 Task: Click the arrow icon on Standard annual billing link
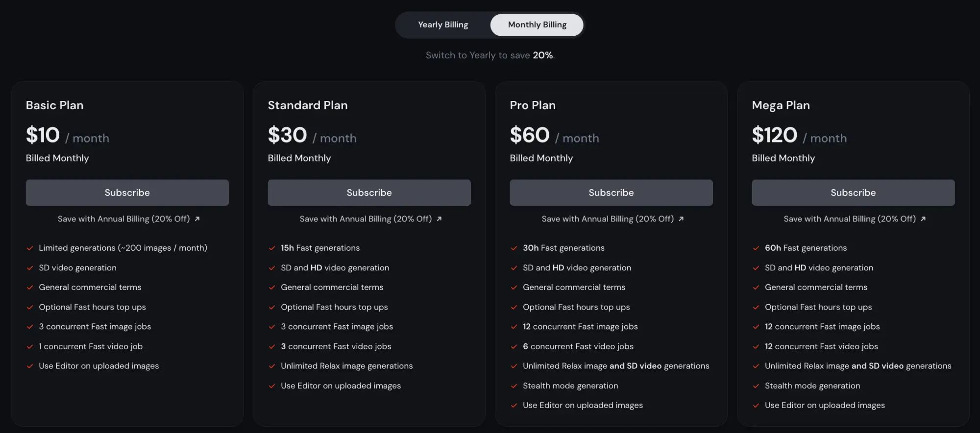pos(439,219)
